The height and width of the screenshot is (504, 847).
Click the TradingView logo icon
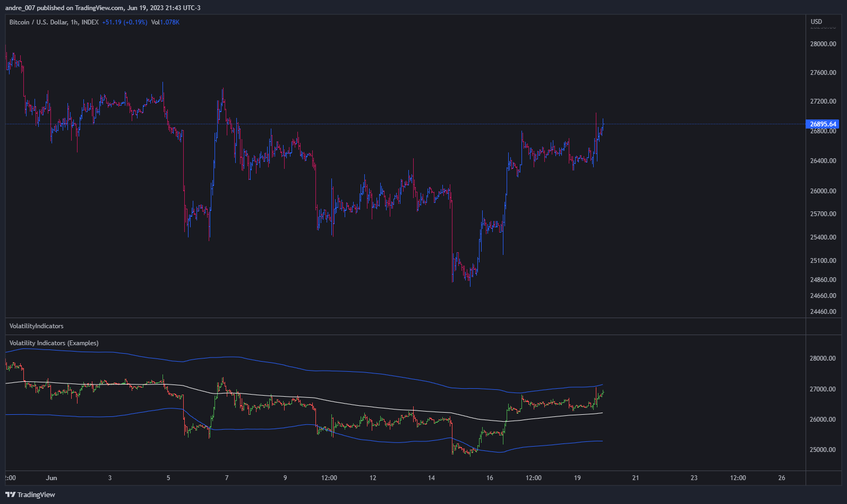click(10, 494)
